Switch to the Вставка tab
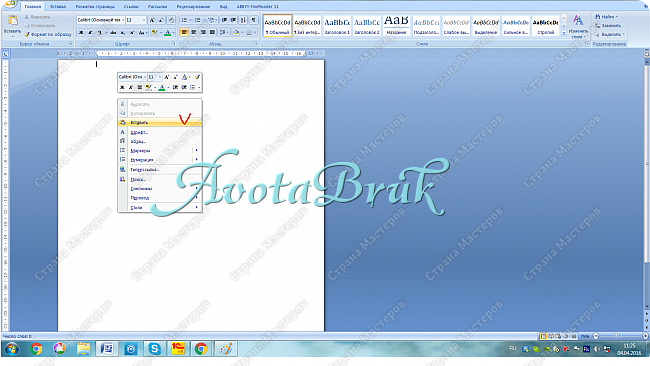Image resolution: width=650 pixels, height=366 pixels. tap(58, 7)
